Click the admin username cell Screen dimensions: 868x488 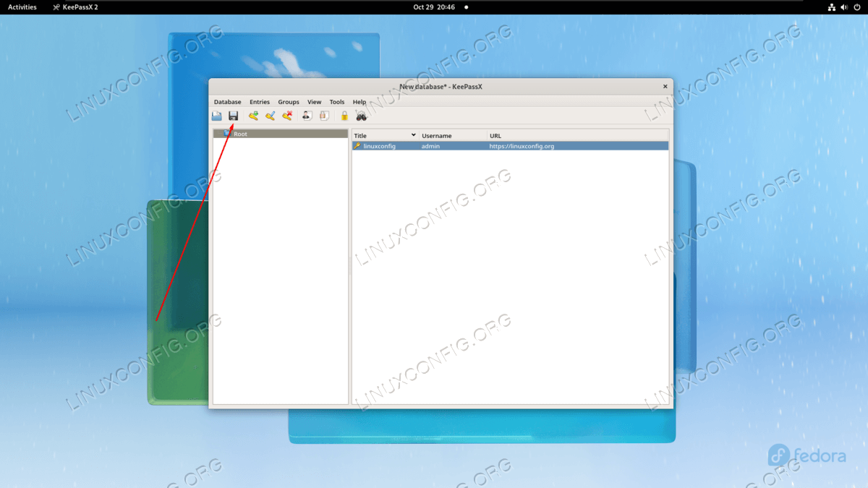point(430,146)
